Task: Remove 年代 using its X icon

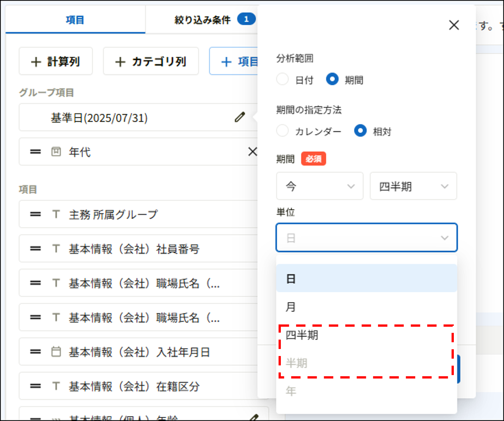Action: point(253,152)
